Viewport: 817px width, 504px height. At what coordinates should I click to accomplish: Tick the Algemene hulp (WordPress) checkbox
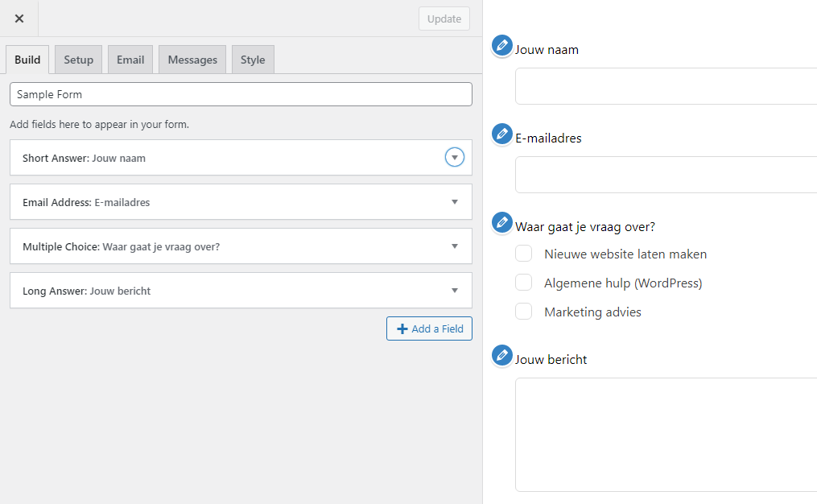[x=524, y=283]
